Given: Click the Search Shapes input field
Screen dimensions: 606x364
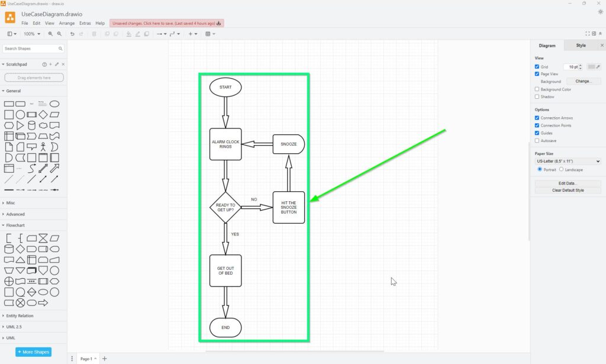Looking at the screenshot, I should [30, 49].
